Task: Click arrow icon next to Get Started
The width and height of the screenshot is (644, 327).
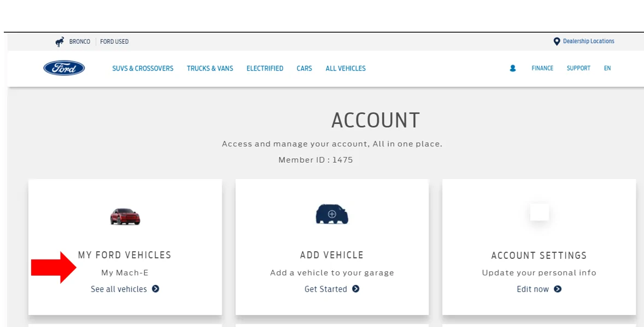Action: pyautogui.click(x=356, y=289)
